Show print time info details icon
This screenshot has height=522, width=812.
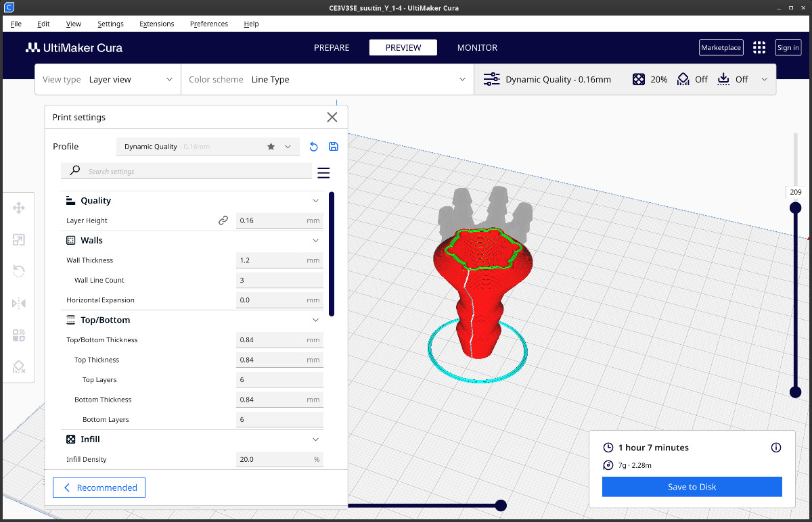coord(776,448)
